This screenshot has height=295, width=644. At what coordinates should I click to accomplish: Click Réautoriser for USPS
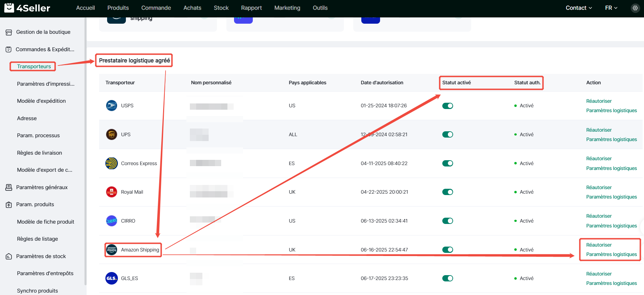(599, 101)
